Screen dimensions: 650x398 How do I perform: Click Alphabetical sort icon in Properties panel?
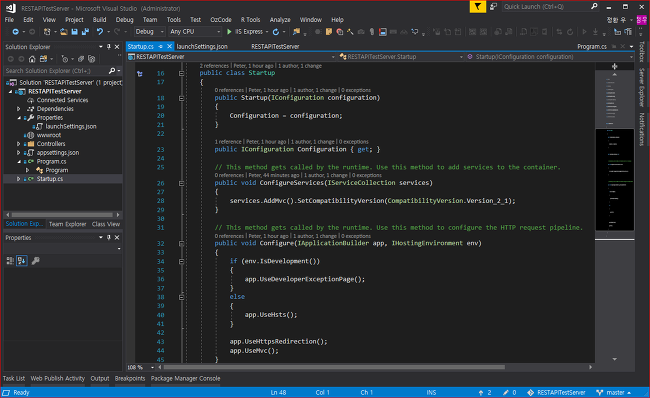[22, 261]
